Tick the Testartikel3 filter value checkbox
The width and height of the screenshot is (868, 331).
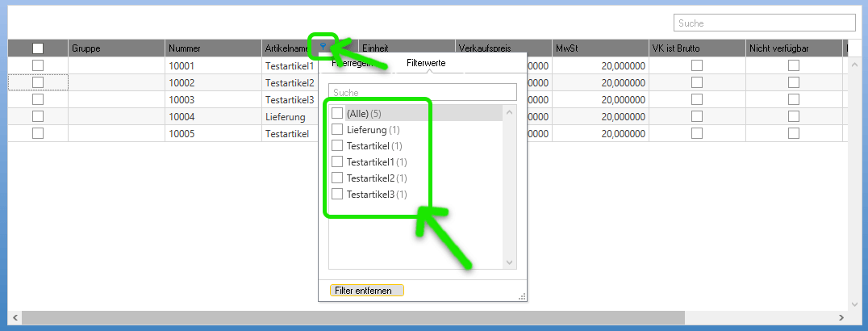point(337,194)
